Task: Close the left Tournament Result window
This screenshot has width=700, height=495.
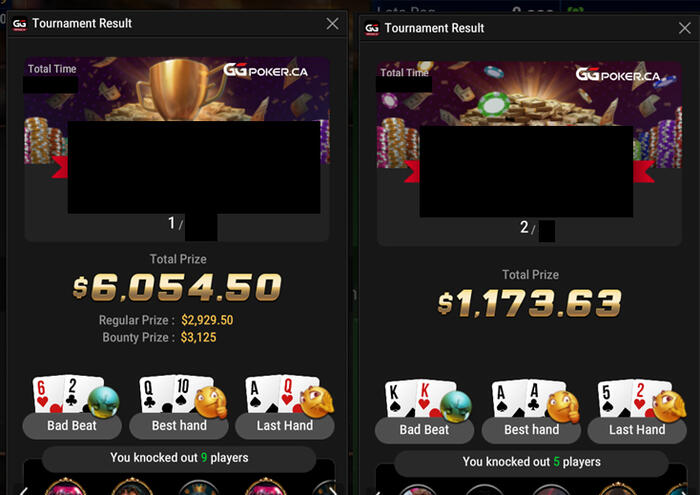Action: click(332, 24)
